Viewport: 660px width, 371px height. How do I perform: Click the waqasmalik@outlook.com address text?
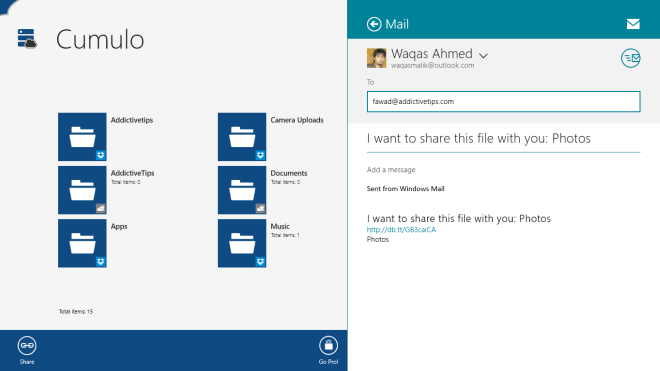point(432,65)
